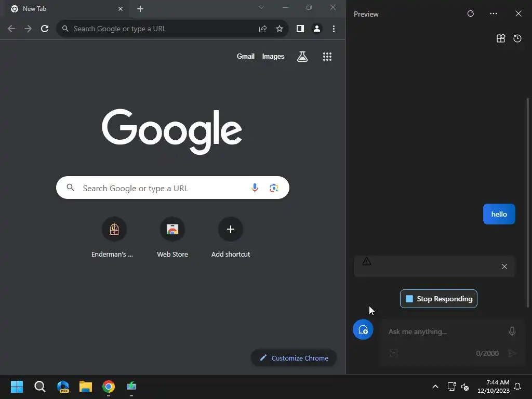Screen dimensions: 532x399
Task: Bookmark this tab with the star icon
Action: click(279, 29)
